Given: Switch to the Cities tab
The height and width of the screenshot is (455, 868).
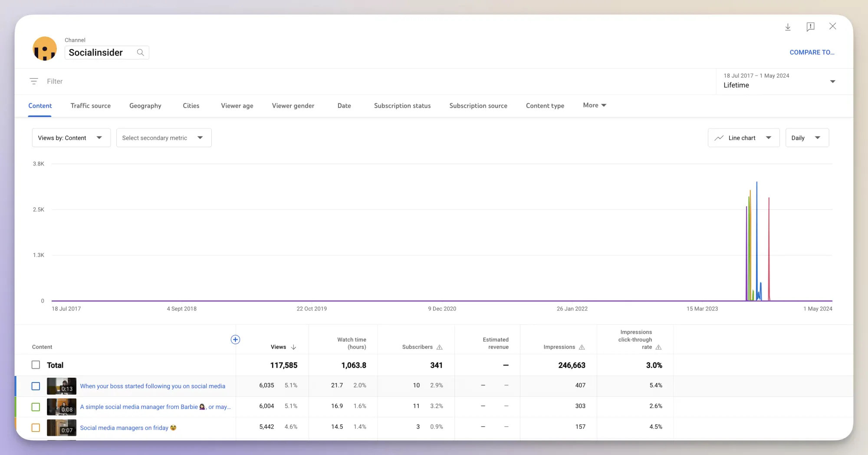Looking at the screenshot, I should 191,106.
